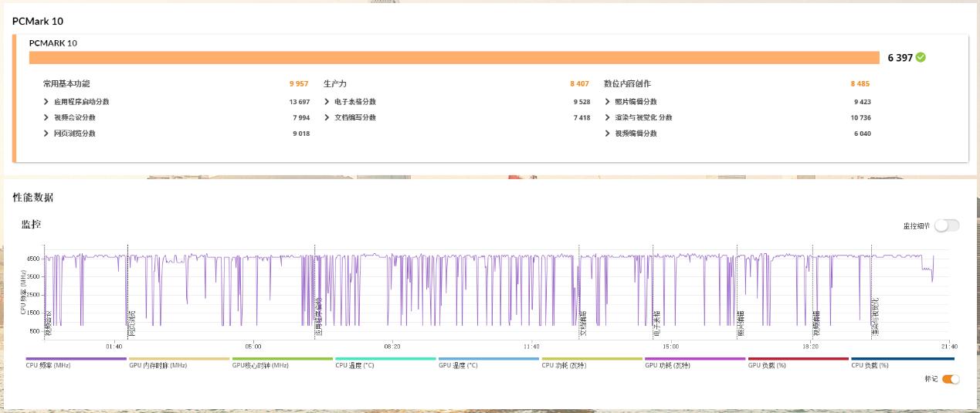Expand 照片编辑分数 details
This screenshot has height=413, width=980.
608,102
